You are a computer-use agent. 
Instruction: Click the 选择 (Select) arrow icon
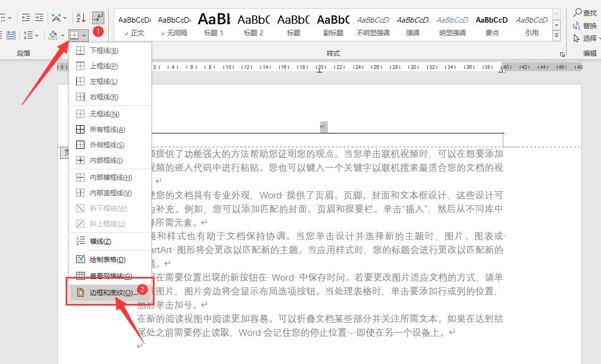click(x=578, y=38)
